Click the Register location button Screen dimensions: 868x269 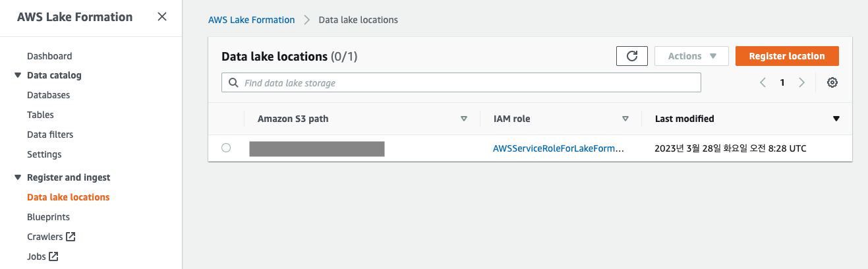click(787, 56)
